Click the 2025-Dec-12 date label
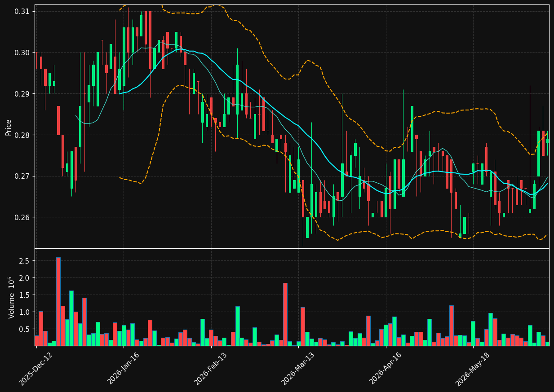 pos(35,369)
